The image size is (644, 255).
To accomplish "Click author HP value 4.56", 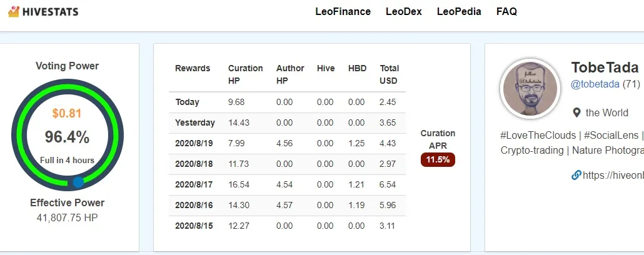I will tap(284, 143).
